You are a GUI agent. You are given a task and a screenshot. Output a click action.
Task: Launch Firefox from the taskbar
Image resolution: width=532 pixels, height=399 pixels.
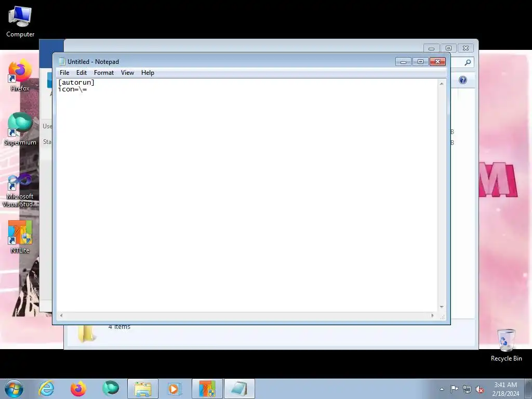point(78,389)
